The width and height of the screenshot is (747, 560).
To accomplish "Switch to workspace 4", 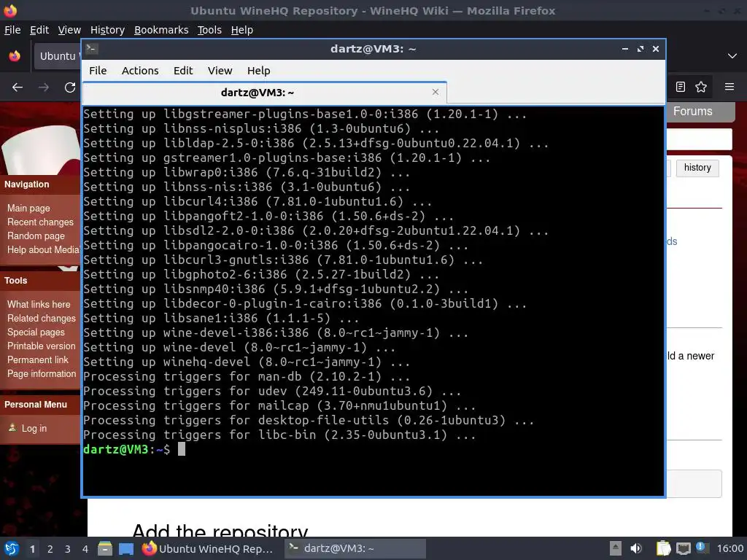I will [85, 549].
